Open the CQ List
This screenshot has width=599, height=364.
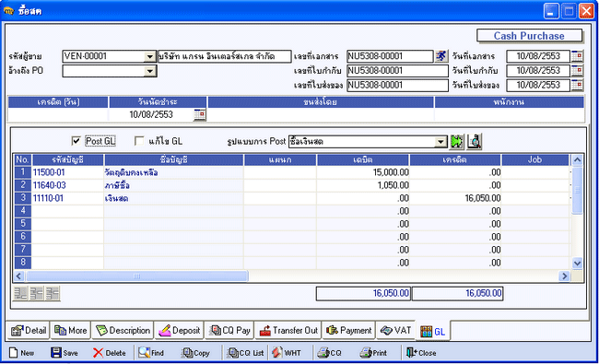(x=246, y=353)
